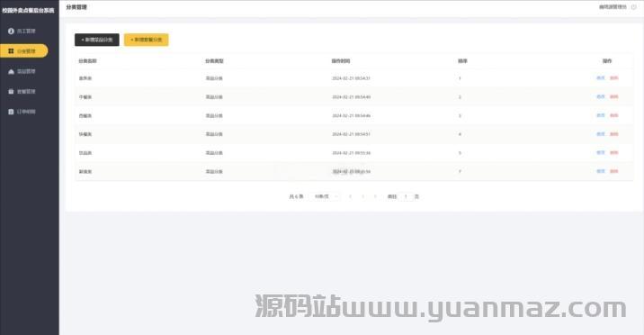Click blue edit link for row with order 1
The height and width of the screenshot is (335, 644).
click(601, 78)
